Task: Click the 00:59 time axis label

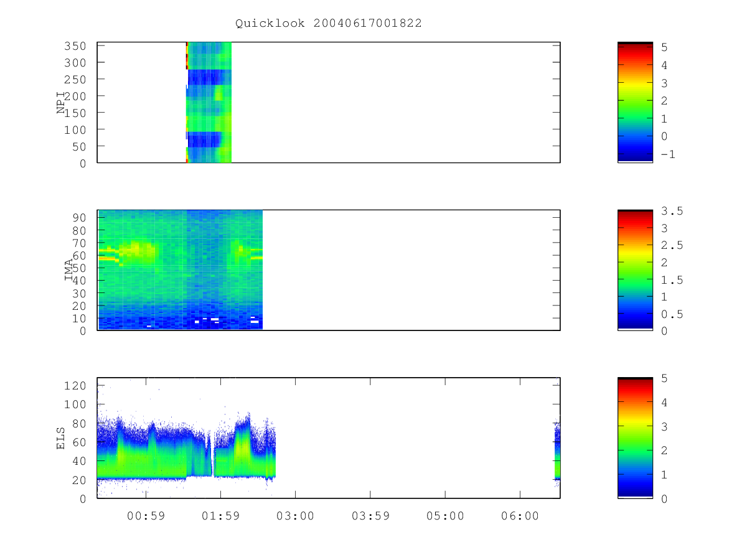Action: pyautogui.click(x=146, y=516)
